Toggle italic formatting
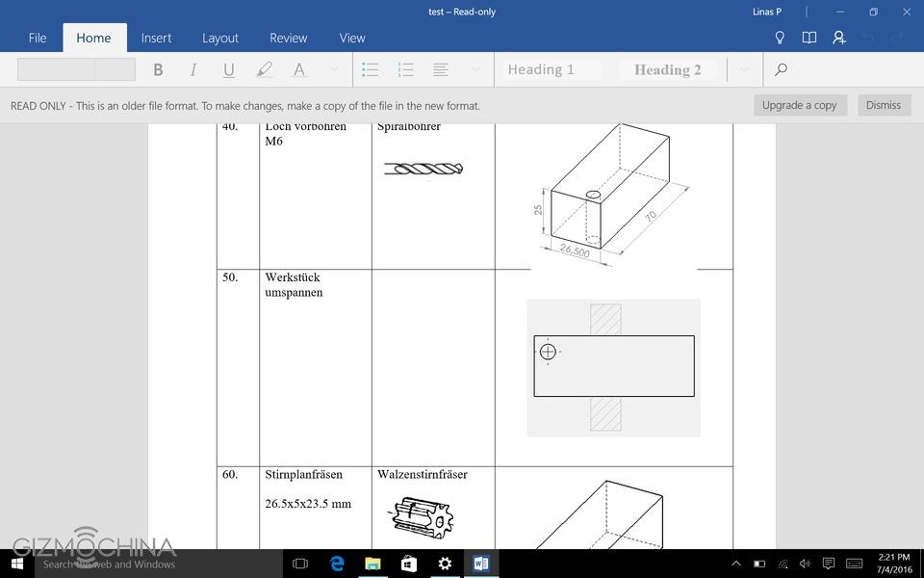924x578 pixels. point(193,69)
